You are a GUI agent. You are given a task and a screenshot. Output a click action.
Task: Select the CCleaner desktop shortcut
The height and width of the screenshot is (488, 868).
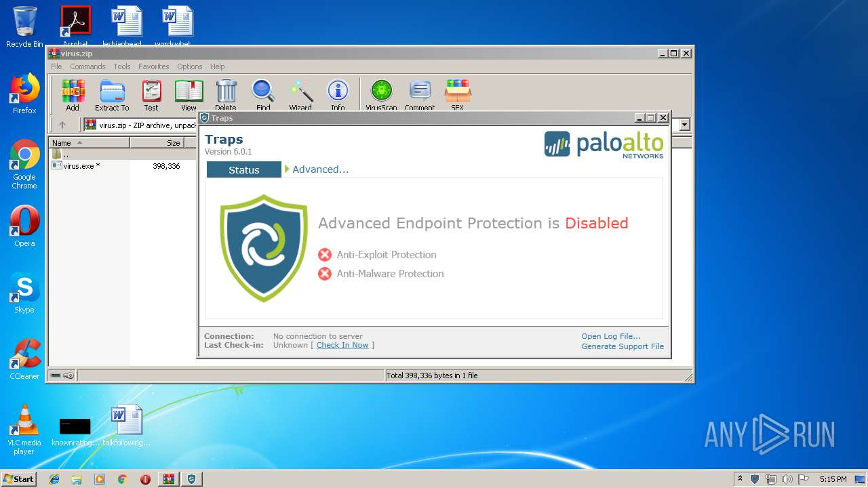tap(24, 359)
